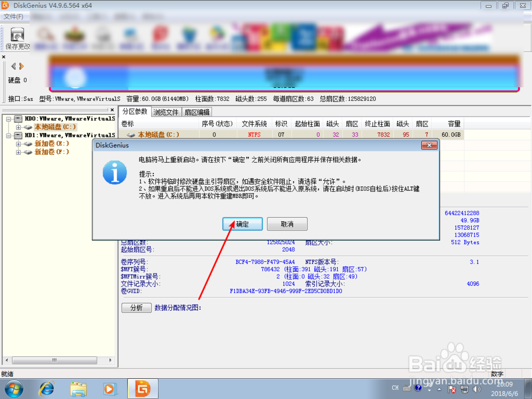Screen dimensions: 532x399
Task: Click the DiskGenius taskbar button
Action: 143,389
